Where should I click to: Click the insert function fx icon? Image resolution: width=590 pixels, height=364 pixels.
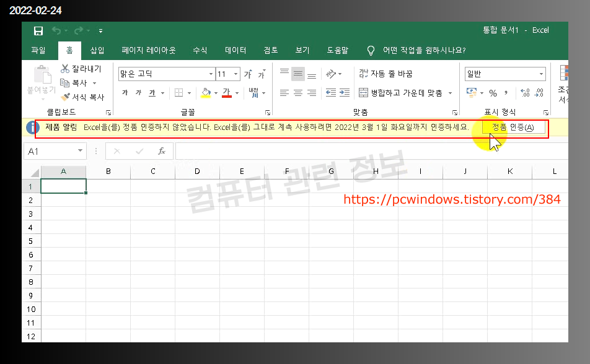click(x=161, y=151)
